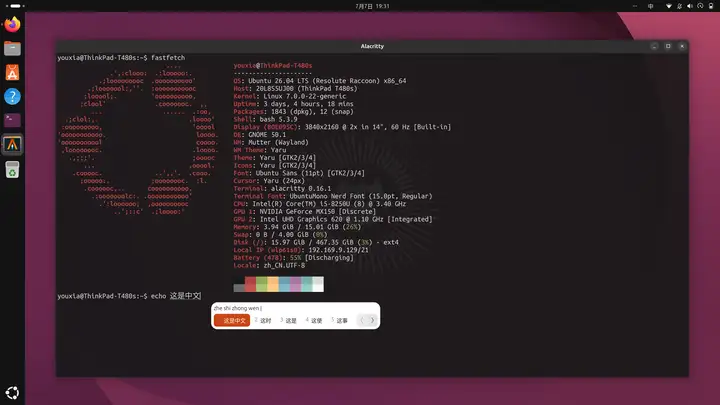Click the 'Shell: bash 5.3.9' line
The image size is (720, 405).
pos(265,119)
